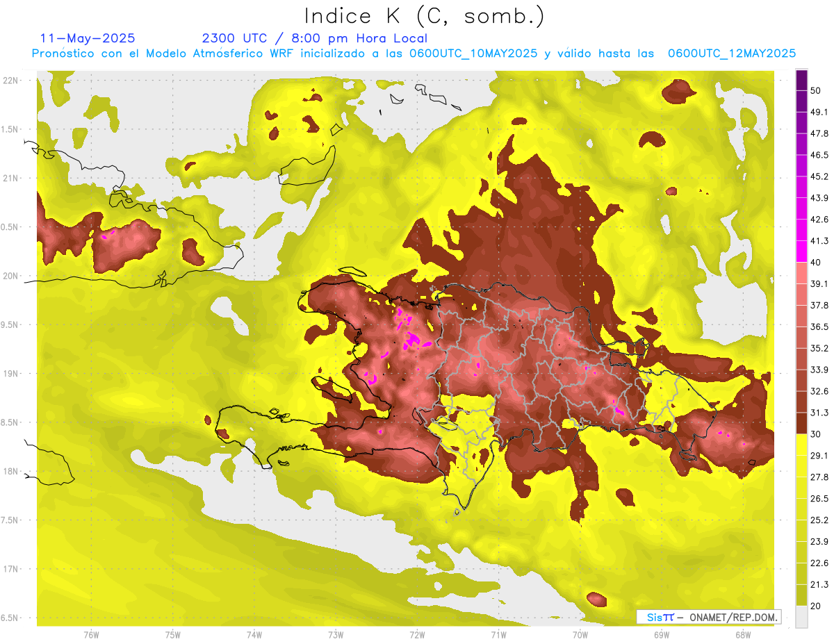This screenshot has width=834, height=644.
Task: Click the "76W" longitude label
Action: pos(91,635)
